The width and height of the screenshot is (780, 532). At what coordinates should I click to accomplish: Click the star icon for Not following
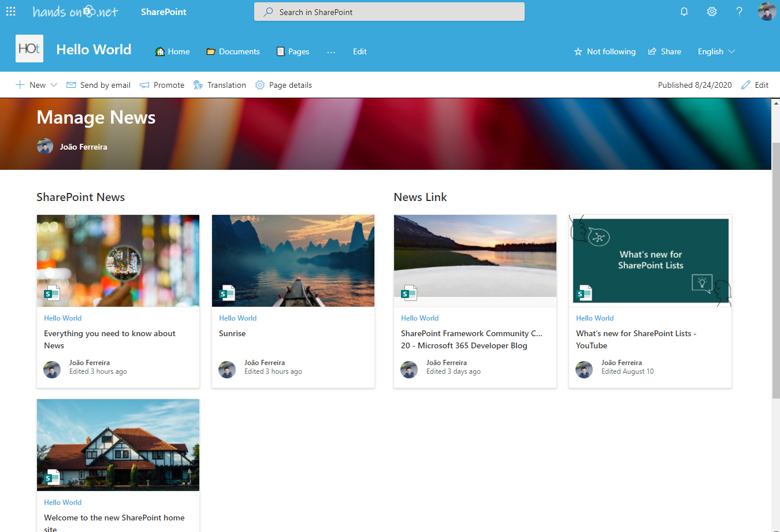pyautogui.click(x=578, y=51)
